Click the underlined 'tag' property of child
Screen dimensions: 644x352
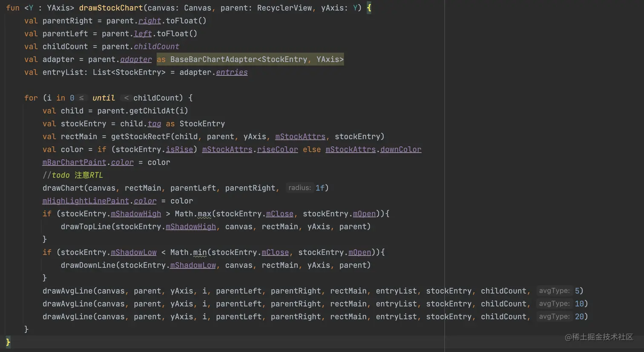point(154,124)
